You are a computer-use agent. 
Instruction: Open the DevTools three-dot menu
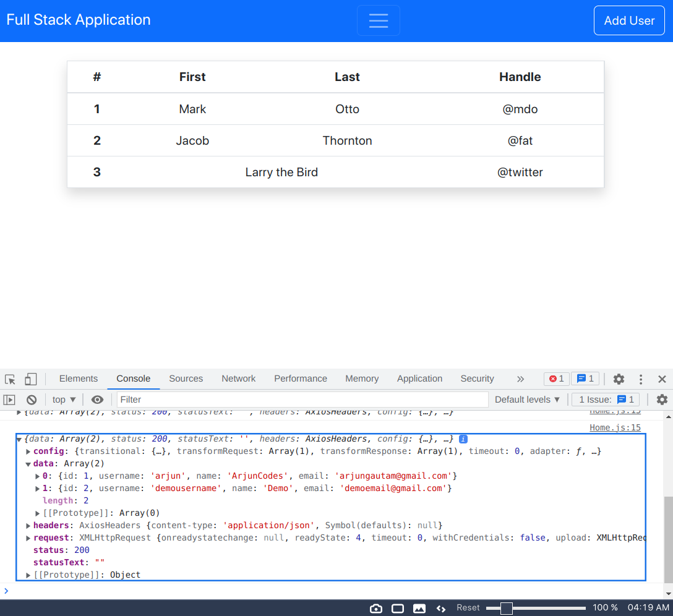[x=641, y=379]
